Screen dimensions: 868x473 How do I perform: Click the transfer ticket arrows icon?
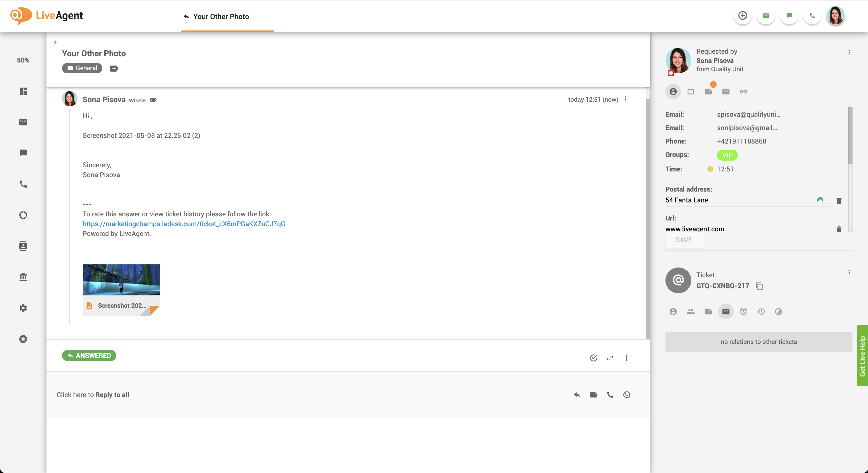point(610,358)
